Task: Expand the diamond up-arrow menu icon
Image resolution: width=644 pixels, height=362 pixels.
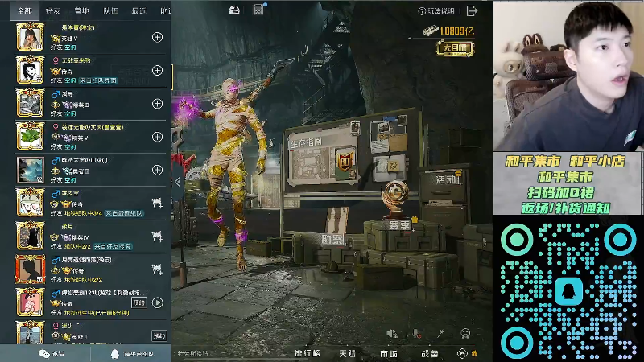Action: tap(462, 353)
